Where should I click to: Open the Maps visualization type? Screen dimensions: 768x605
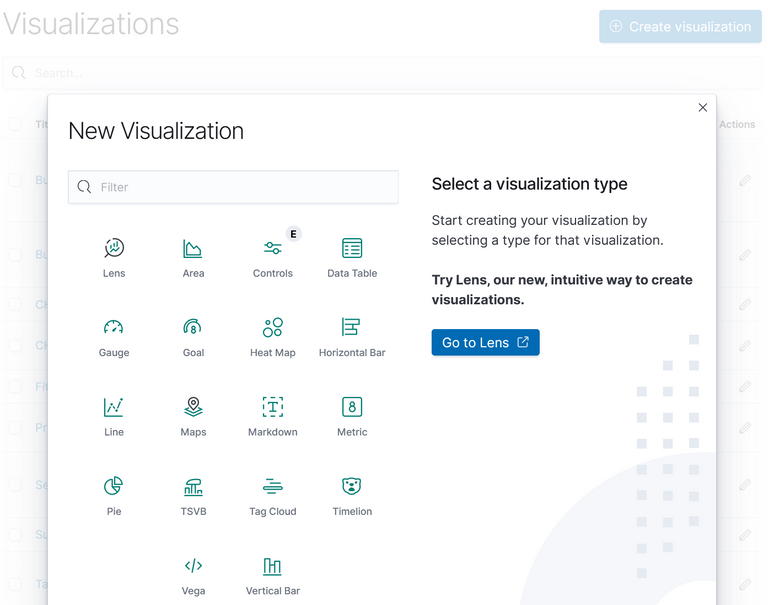[193, 416]
